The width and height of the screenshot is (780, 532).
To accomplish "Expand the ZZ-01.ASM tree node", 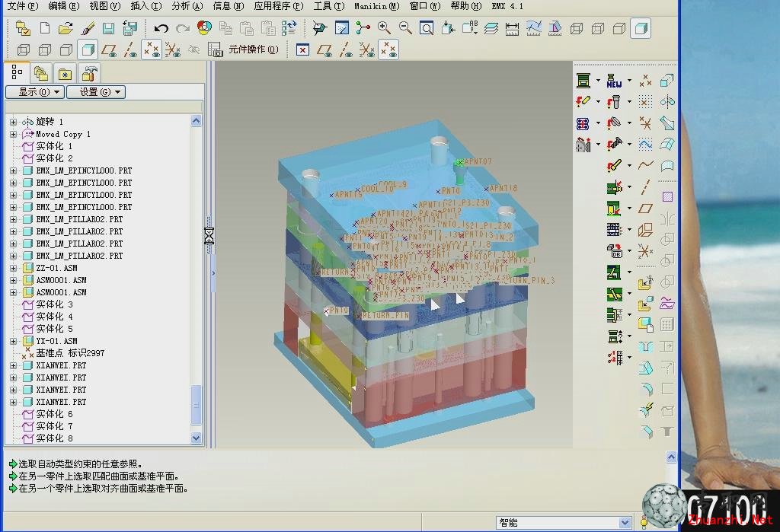I will coord(14,268).
